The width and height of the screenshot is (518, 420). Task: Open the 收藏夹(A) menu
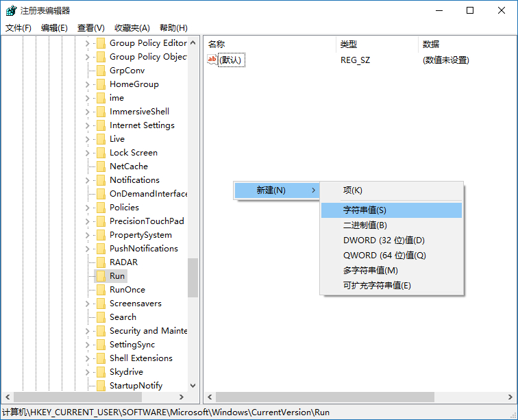[132, 28]
